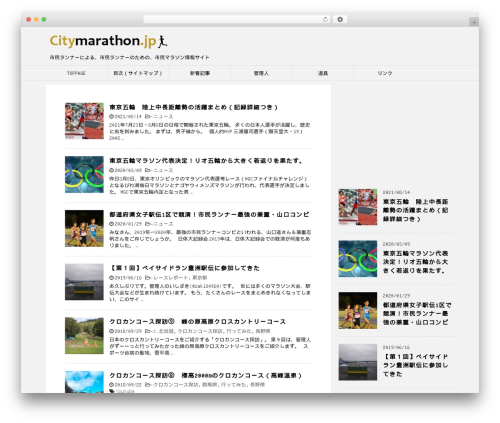Open sidebar article 東京五輪マラソン代表決定
The height and width of the screenshot is (423, 500).
point(415,262)
